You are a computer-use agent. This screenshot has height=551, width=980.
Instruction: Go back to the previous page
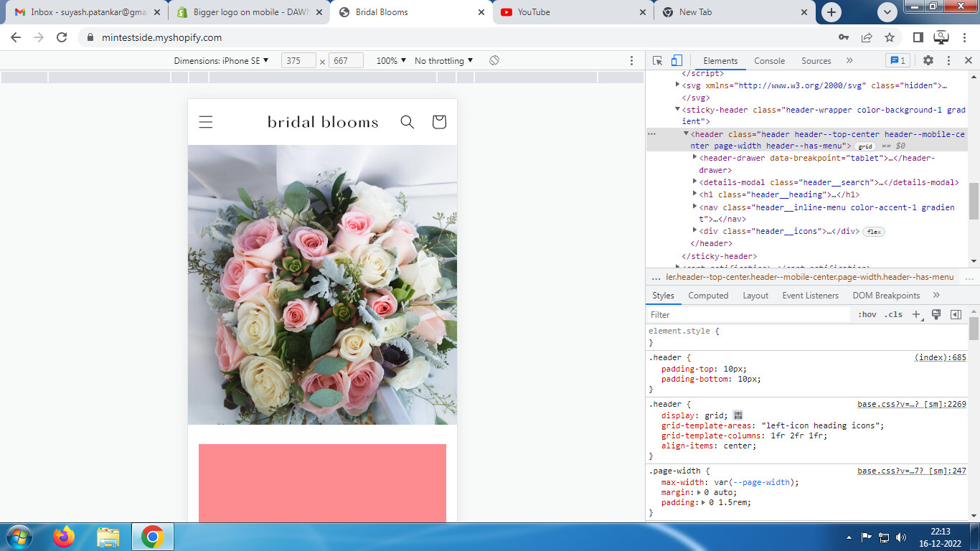click(16, 37)
